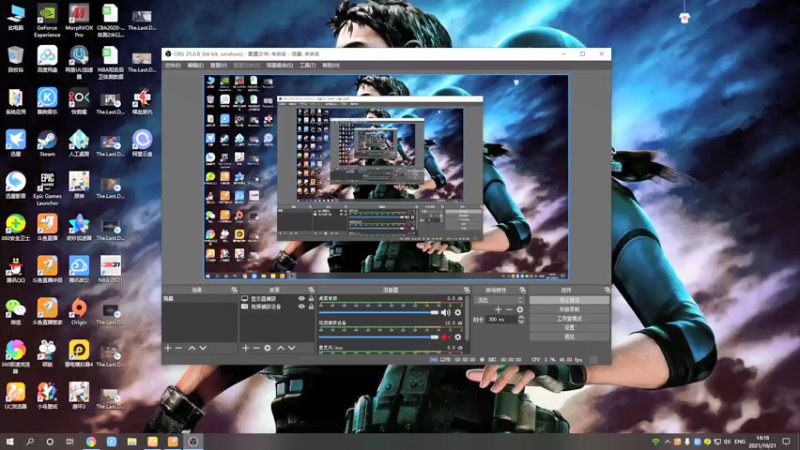Remove the selected source with the Sources minus button
This screenshot has width=800, height=450.
point(256,348)
